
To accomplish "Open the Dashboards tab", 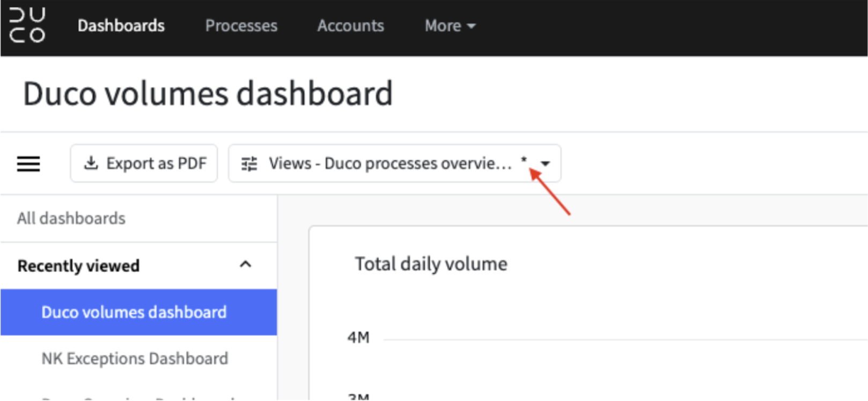I will click(121, 26).
